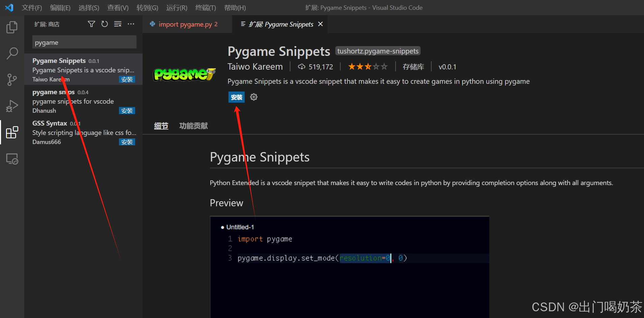
Task: Install Pygame Snippets from the list row
Action: point(127,79)
